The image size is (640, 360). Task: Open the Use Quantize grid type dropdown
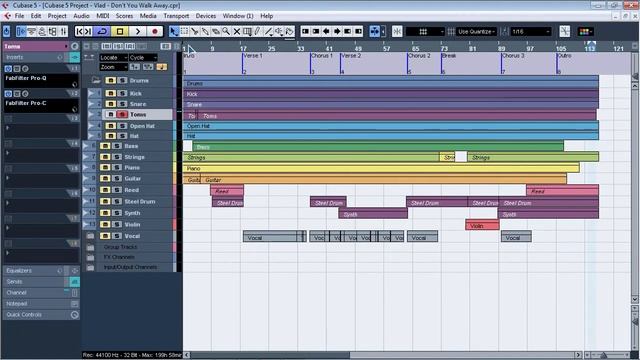pos(476,31)
